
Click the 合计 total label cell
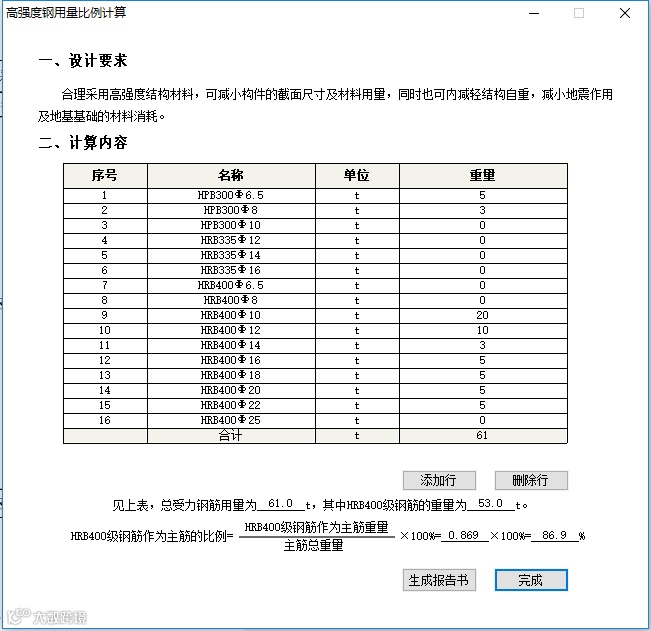click(x=231, y=435)
